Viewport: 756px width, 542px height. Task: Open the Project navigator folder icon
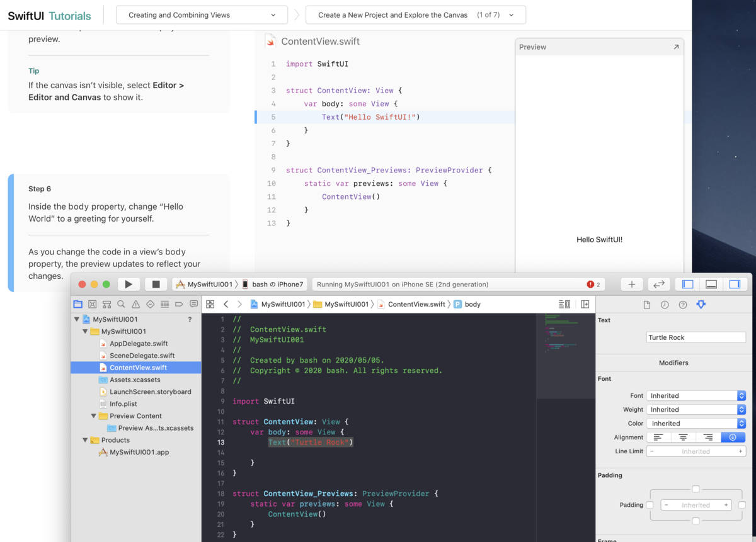(x=77, y=304)
